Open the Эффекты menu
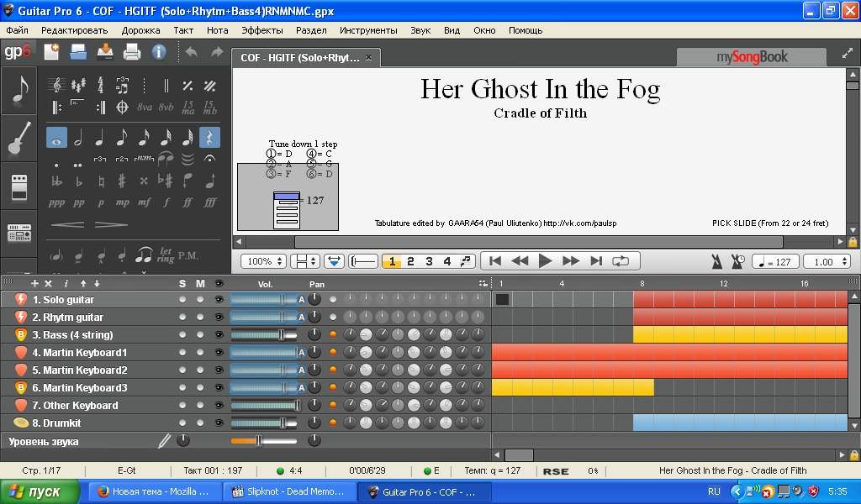 click(261, 30)
